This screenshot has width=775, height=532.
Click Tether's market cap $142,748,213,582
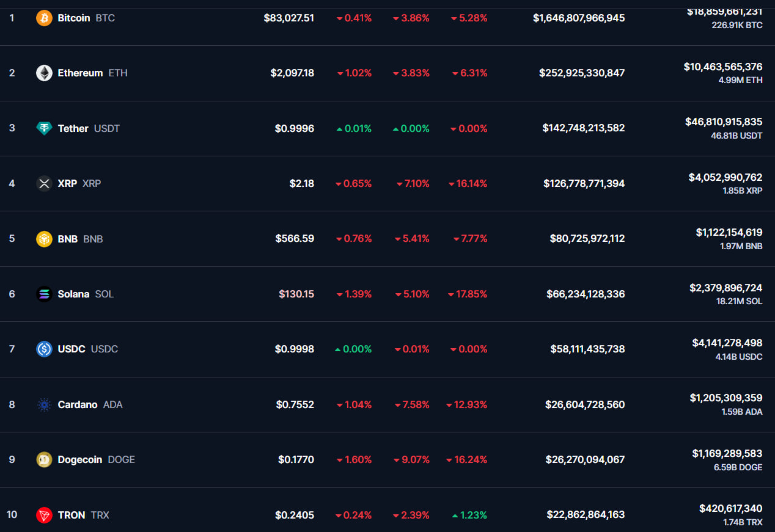(x=584, y=128)
